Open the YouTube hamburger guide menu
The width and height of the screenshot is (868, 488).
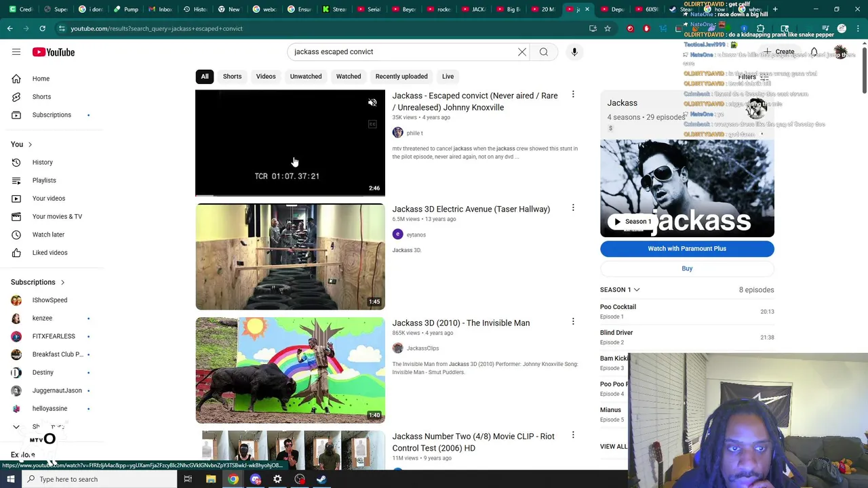16,52
